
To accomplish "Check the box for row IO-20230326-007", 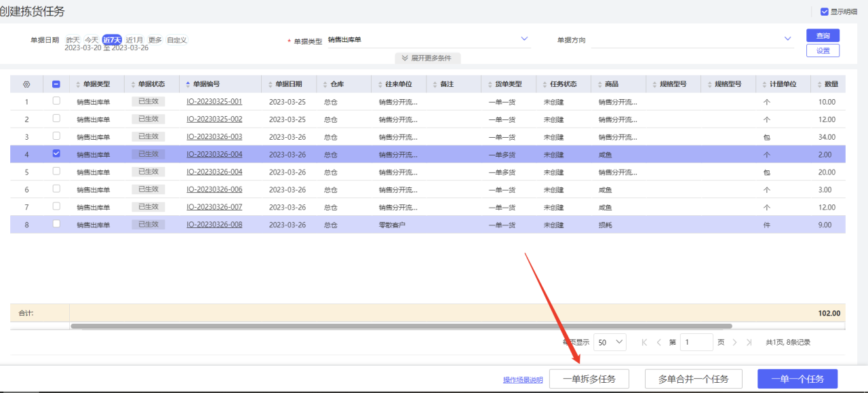I will (x=56, y=206).
